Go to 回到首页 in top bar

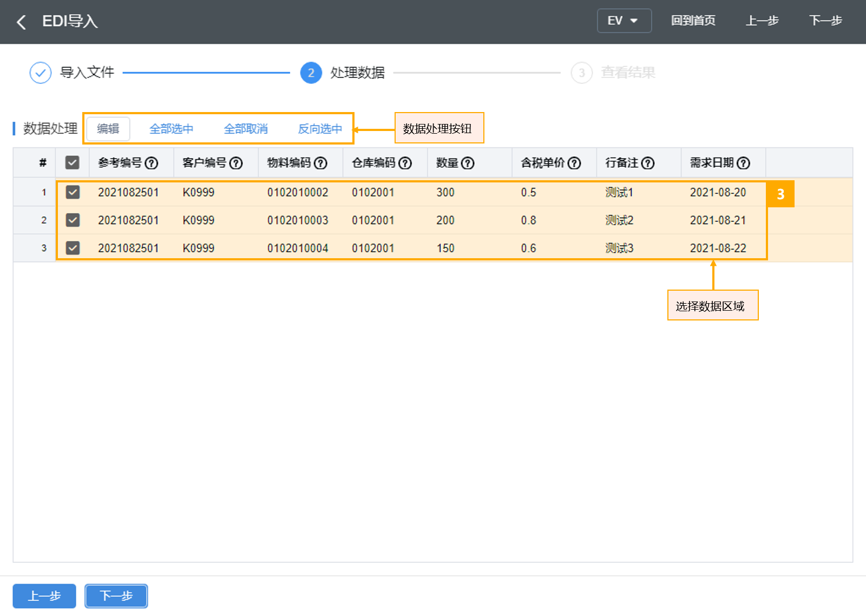[x=693, y=21]
